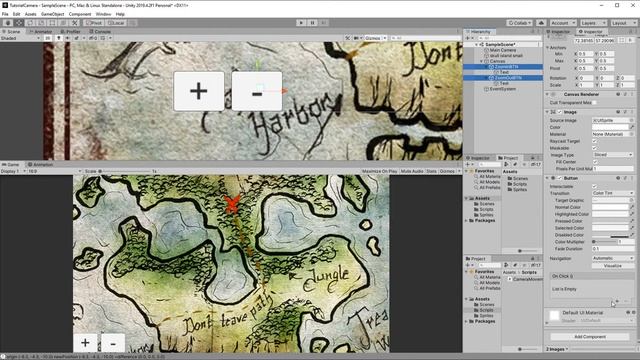This screenshot has width=640, height=360.
Task: Toggle 2D mode in Scene view
Action: 48,38
